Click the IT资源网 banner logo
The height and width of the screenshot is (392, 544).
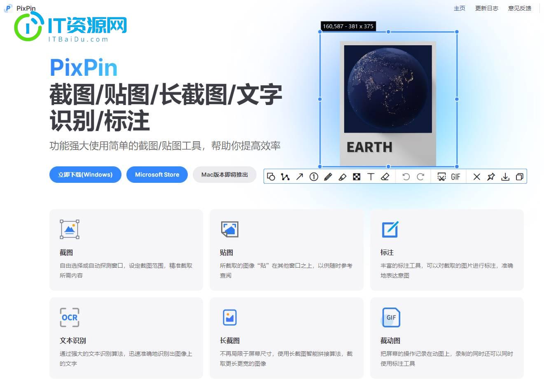[71, 27]
